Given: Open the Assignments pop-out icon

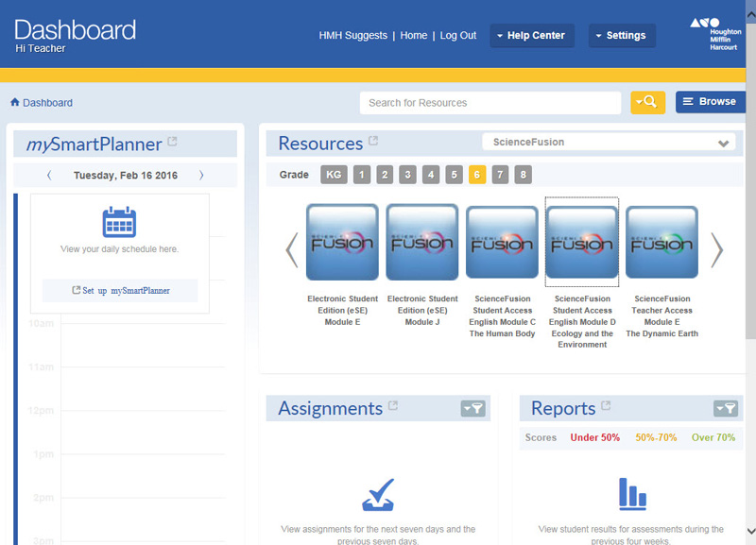Looking at the screenshot, I should pos(393,407).
